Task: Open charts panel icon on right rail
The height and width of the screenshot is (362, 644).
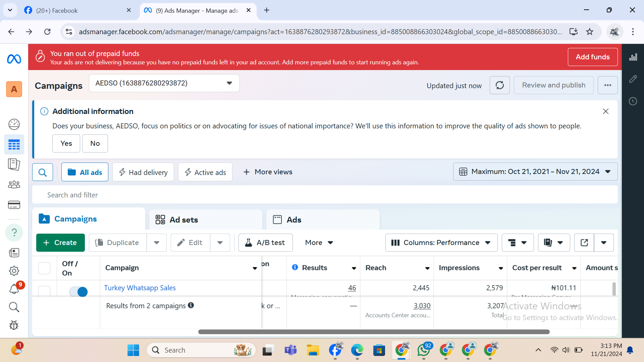Action: pyautogui.click(x=633, y=57)
